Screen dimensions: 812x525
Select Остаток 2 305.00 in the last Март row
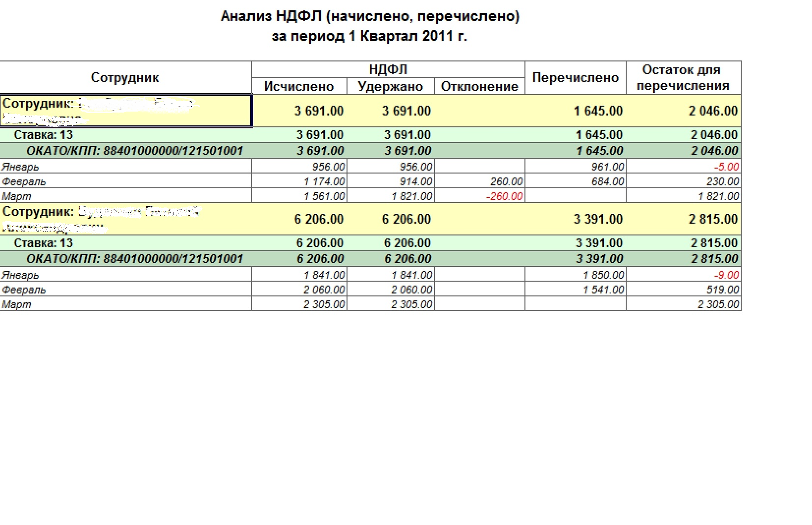point(719,304)
